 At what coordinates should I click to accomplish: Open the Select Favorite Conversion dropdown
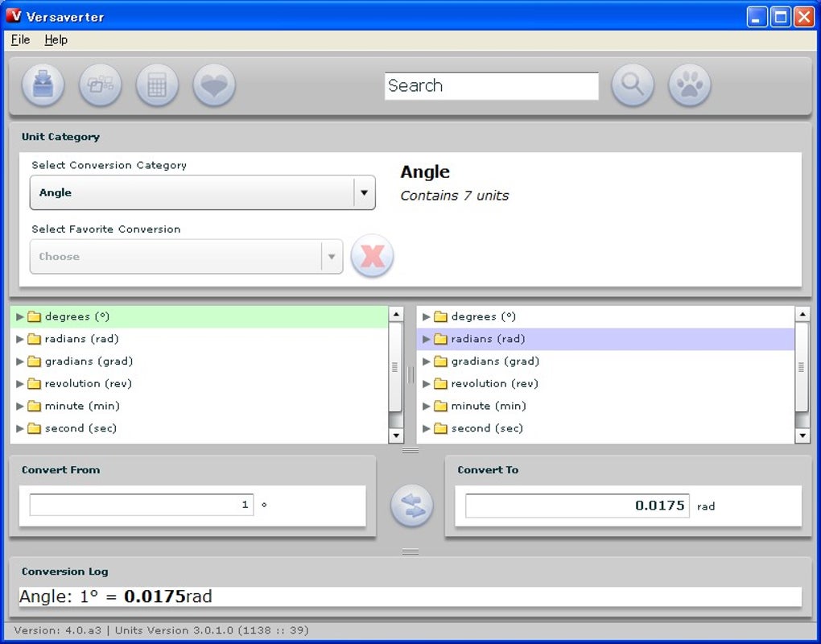pyautogui.click(x=187, y=257)
